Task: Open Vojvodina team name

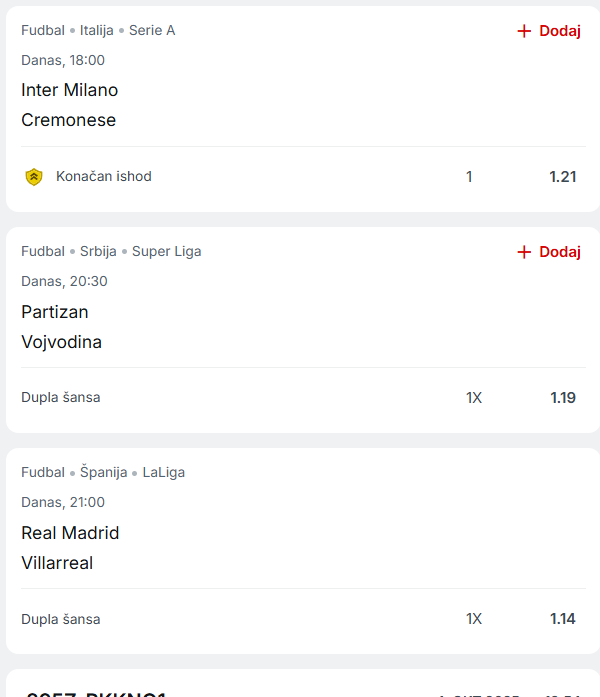Action: pyautogui.click(x=62, y=342)
